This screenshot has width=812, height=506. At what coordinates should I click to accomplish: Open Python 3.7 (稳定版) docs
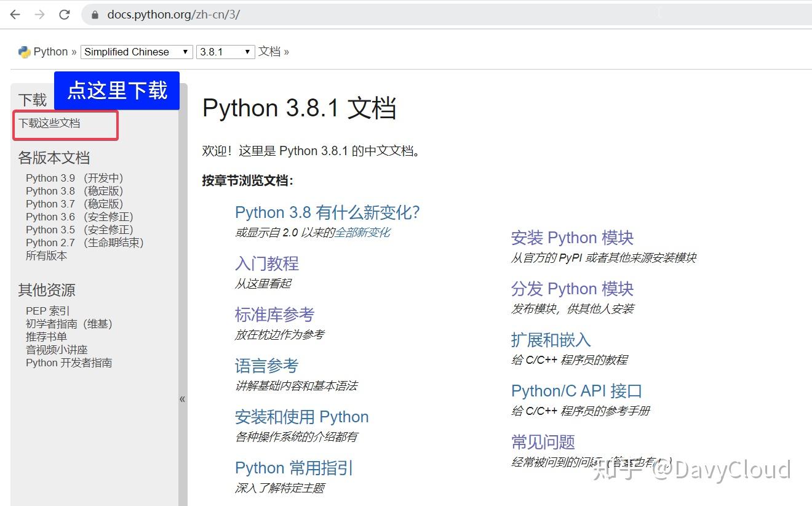tap(74, 204)
